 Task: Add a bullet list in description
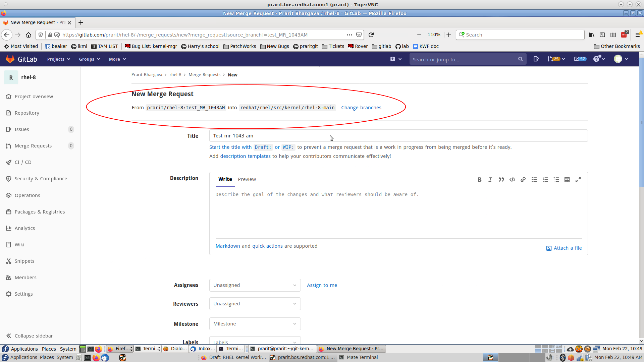click(x=534, y=180)
